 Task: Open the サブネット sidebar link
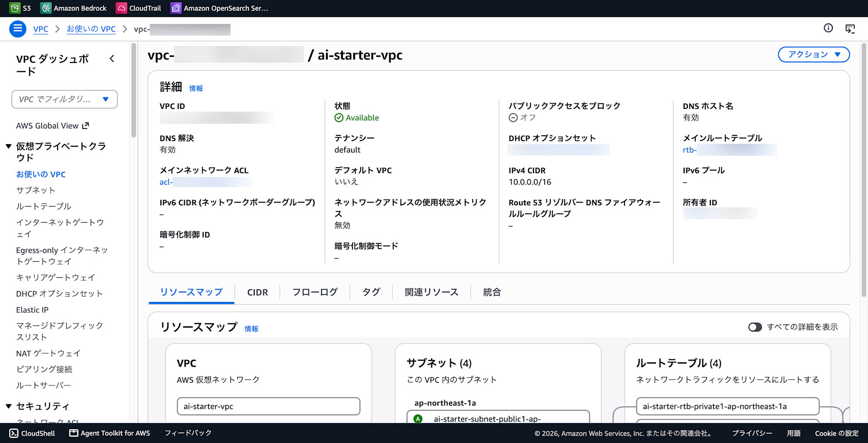point(36,190)
